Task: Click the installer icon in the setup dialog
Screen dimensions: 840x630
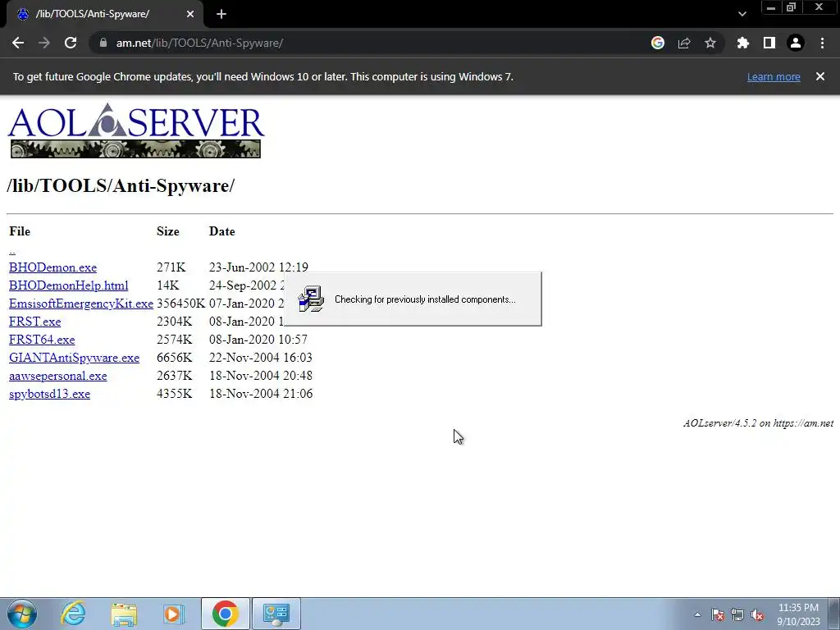Action: (311, 299)
